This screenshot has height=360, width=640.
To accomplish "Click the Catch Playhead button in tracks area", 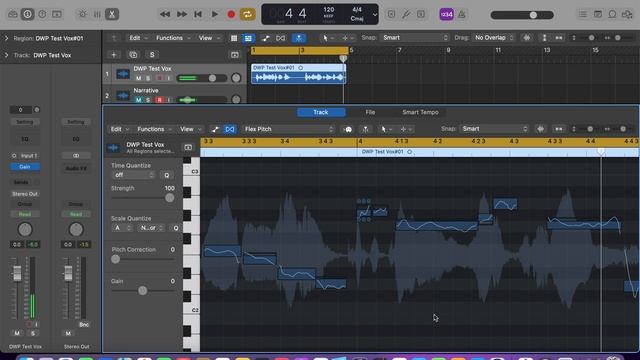I will [x=299, y=38].
